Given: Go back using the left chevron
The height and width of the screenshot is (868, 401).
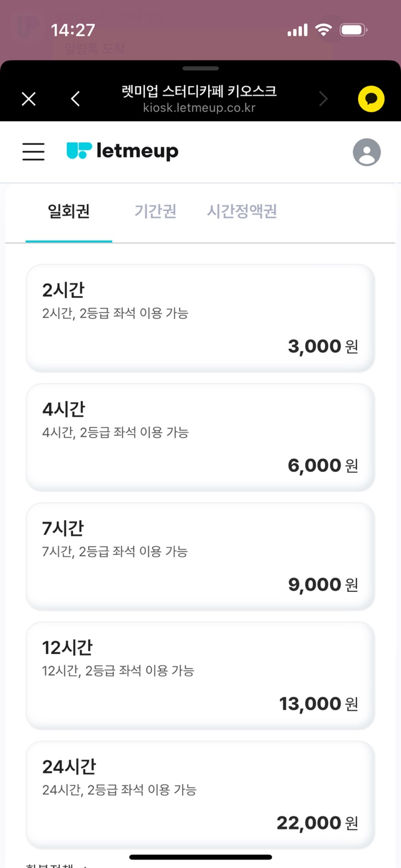Looking at the screenshot, I should point(75,99).
